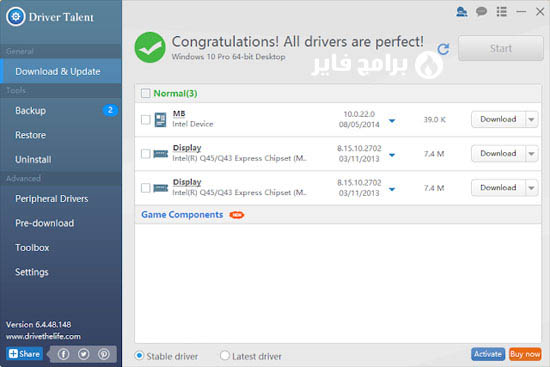The width and height of the screenshot is (550, 367).
Task: Open Peripheral Drivers section
Action: point(61,199)
